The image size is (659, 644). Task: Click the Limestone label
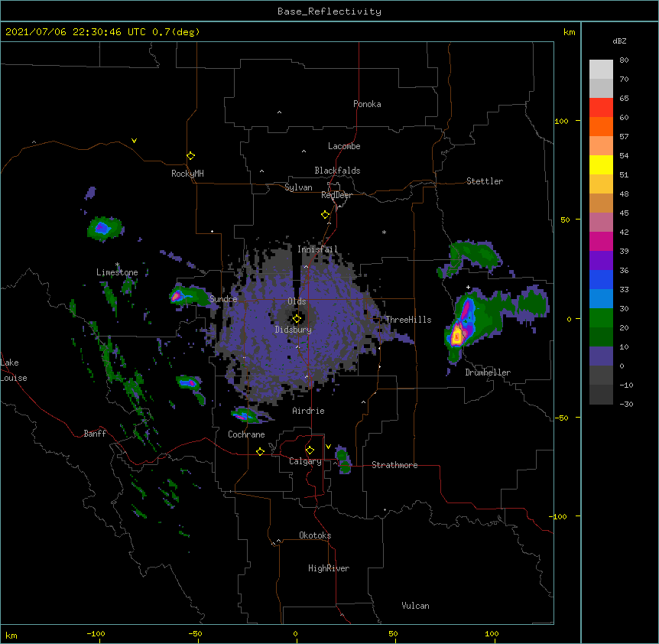[x=117, y=272]
